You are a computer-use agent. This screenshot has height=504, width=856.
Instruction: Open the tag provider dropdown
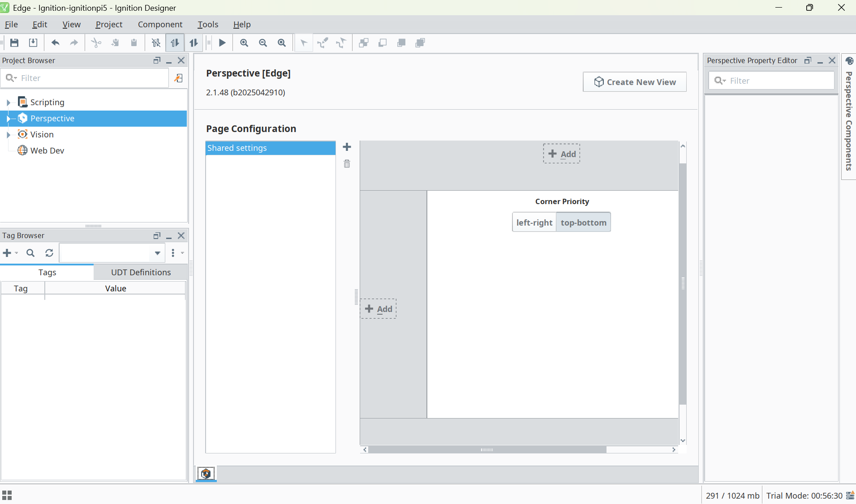click(x=157, y=253)
